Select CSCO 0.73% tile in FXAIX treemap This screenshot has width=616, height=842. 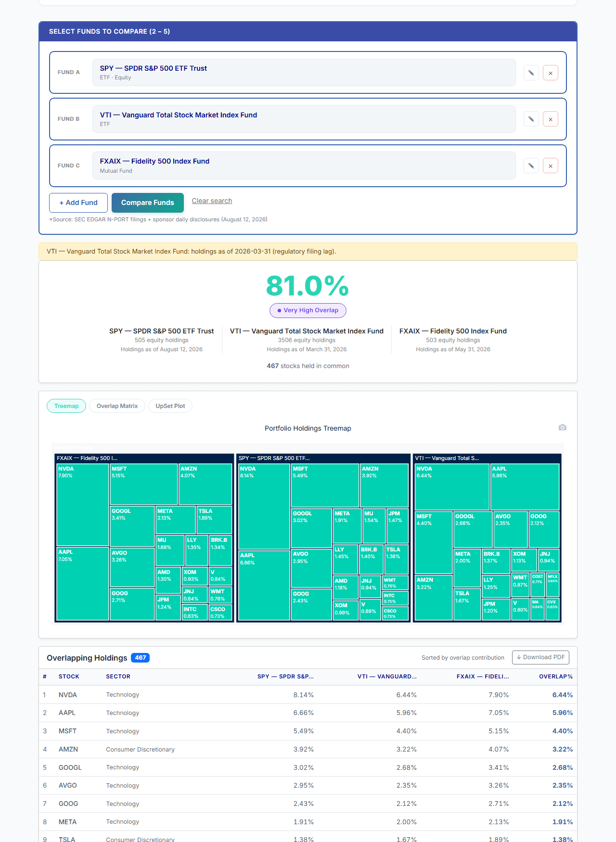pos(220,612)
